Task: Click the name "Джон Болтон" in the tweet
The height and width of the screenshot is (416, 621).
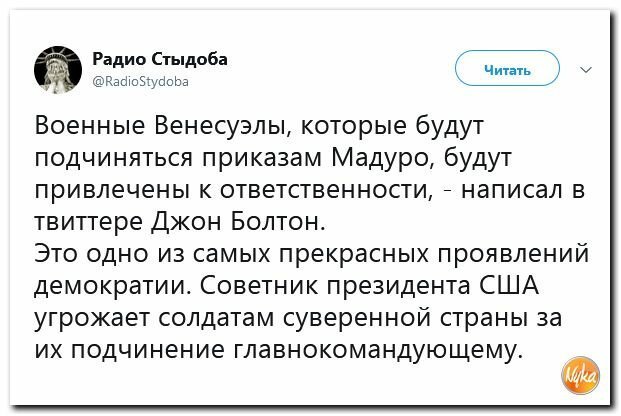Action: tap(237, 221)
